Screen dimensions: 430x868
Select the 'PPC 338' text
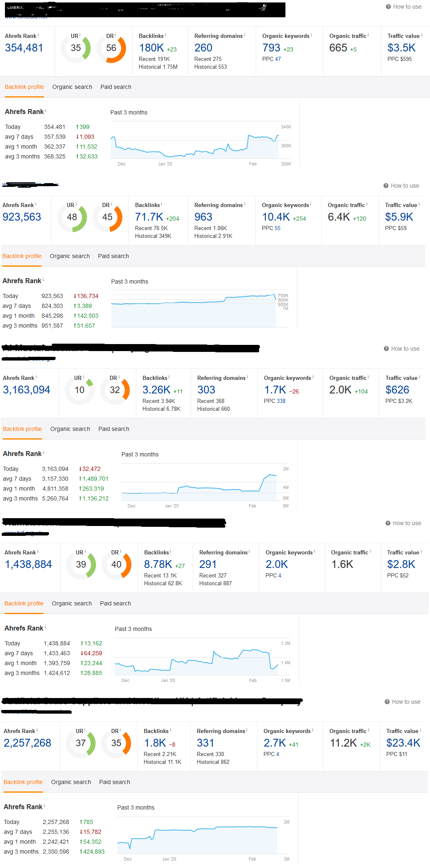point(275,401)
